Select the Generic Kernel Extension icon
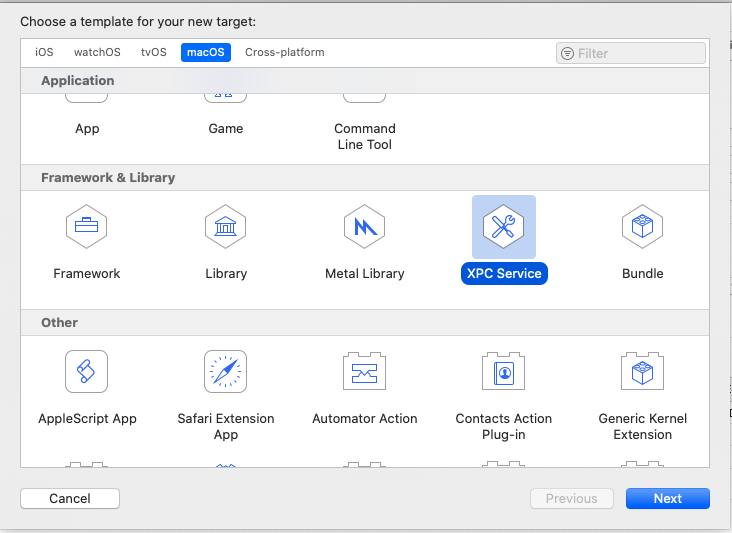The width and height of the screenshot is (732, 533). [x=642, y=372]
